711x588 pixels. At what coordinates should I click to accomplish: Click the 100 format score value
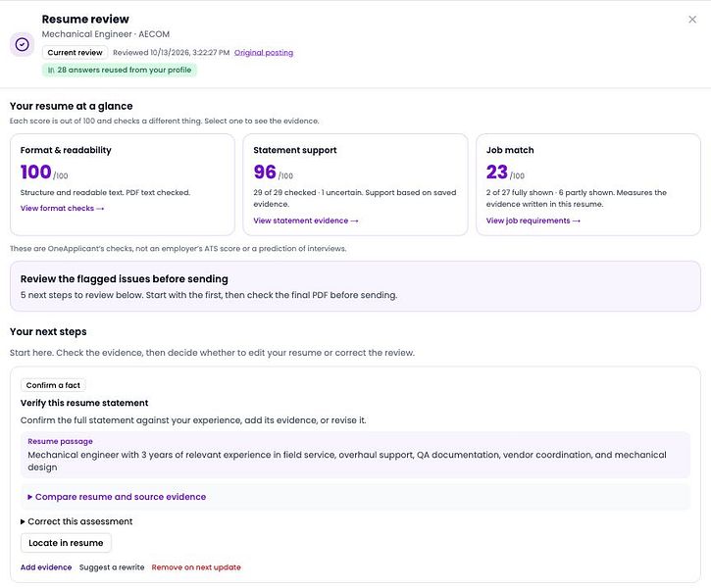coord(36,172)
